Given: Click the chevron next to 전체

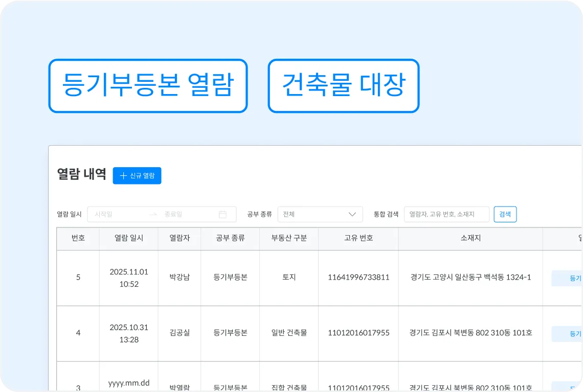Looking at the screenshot, I should coord(352,214).
